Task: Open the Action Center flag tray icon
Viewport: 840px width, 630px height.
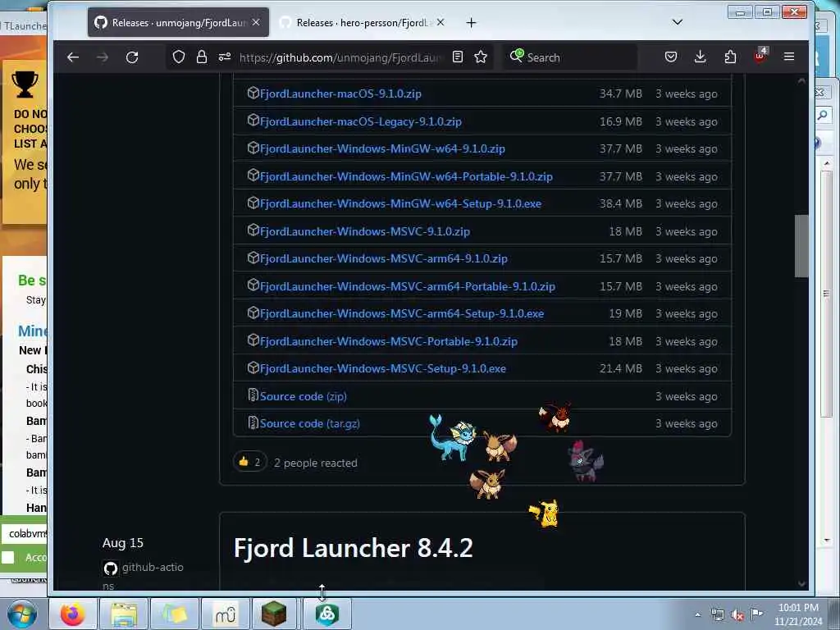Action: click(x=756, y=614)
